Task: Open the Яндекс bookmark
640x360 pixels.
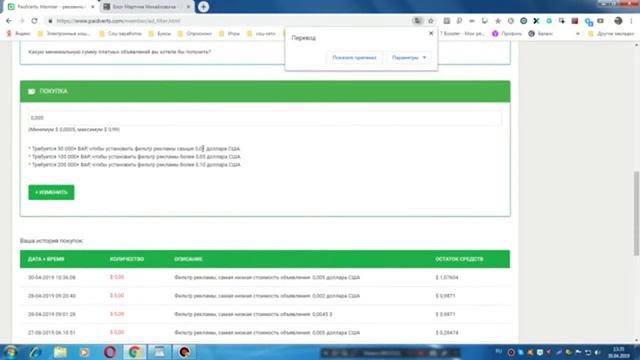Action: coord(19,33)
